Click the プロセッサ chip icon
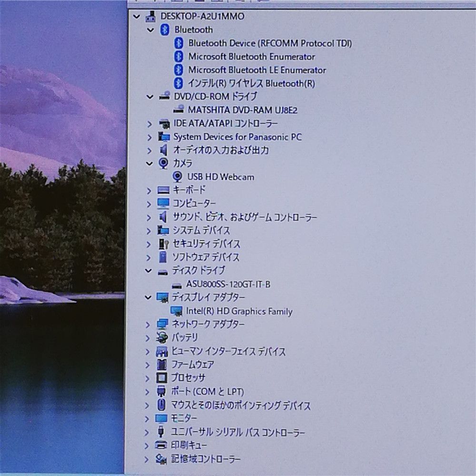Screen dimensions: 476x476 click(x=162, y=378)
